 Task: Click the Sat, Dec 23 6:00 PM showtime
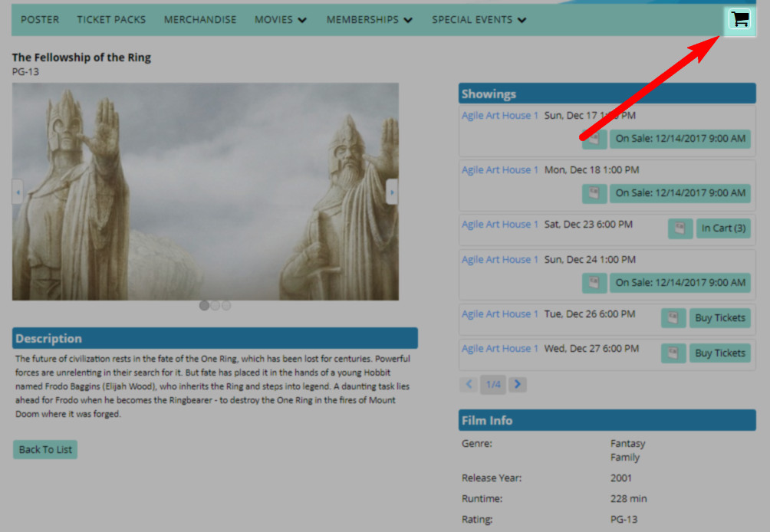tap(588, 225)
